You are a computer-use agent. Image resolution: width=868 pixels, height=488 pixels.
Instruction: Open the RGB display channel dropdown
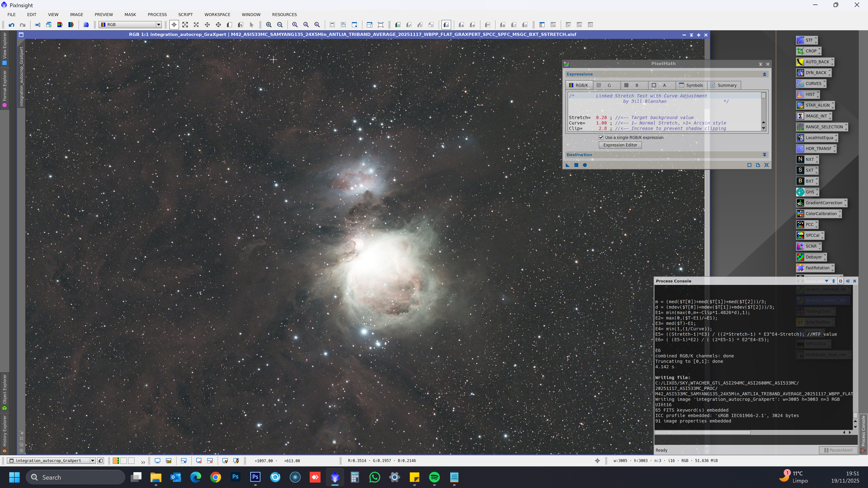[x=158, y=25]
